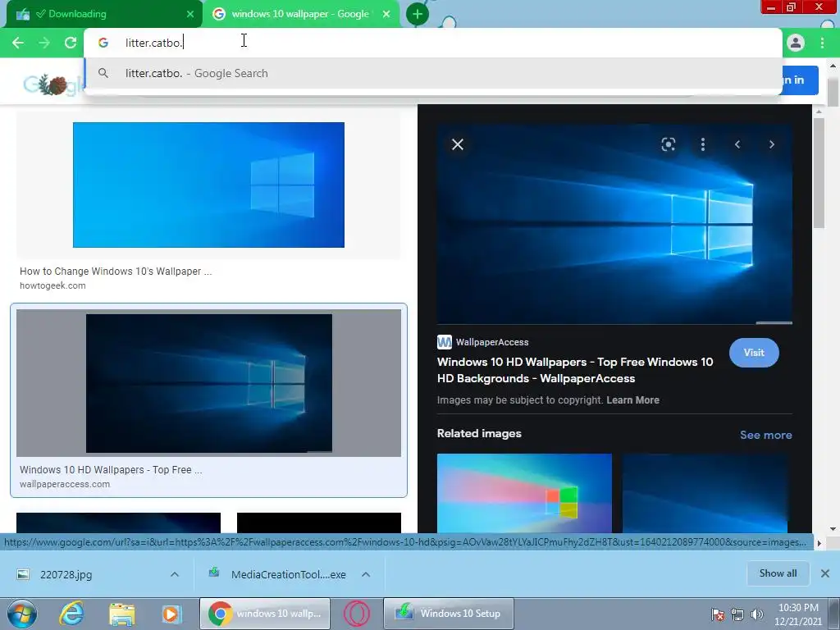This screenshot has width=840, height=630.
Task: Click the page's main vertical scrollbar
Action: [833, 93]
